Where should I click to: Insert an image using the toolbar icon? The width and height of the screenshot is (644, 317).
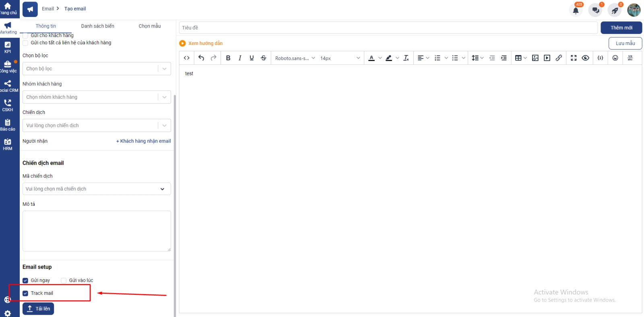(x=535, y=58)
